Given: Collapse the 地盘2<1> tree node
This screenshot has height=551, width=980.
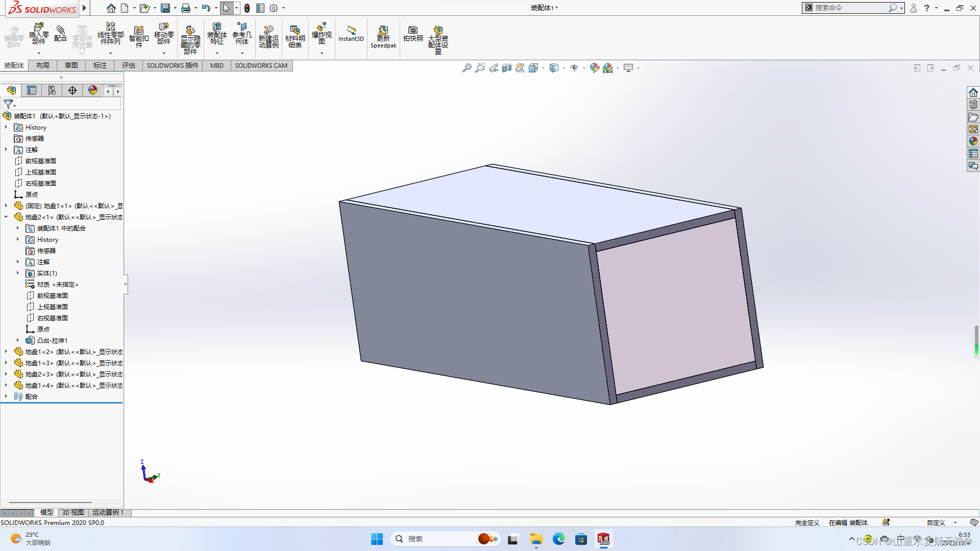Looking at the screenshot, I should (x=6, y=217).
